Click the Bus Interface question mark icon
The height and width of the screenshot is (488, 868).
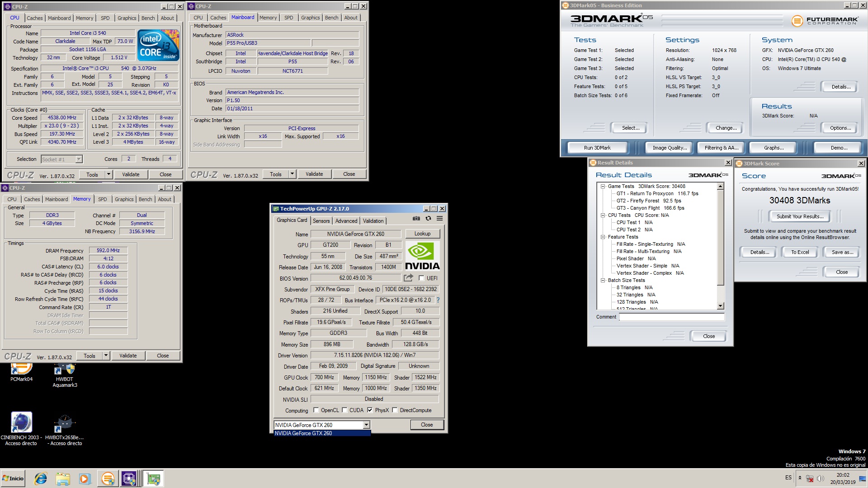point(438,300)
